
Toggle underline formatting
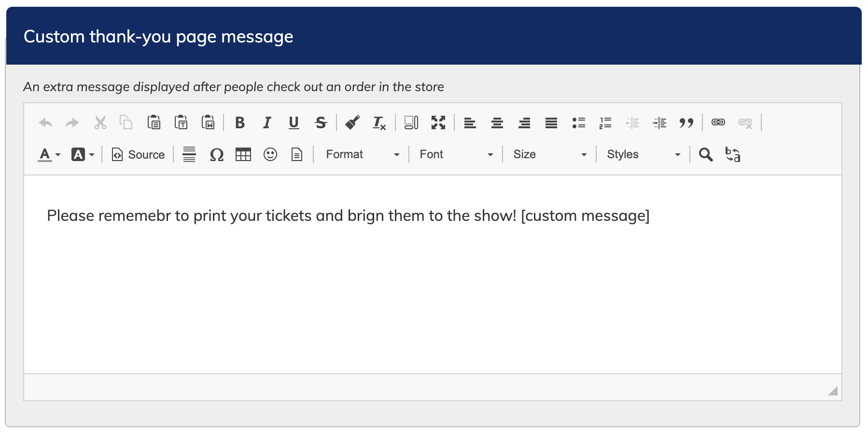(x=294, y=123)
